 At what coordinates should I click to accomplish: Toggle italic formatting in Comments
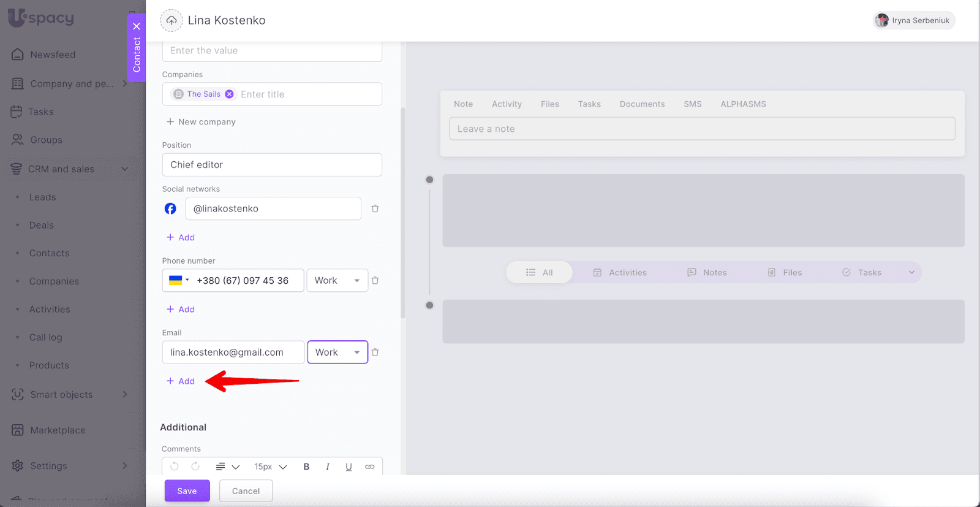click(328, 467)
